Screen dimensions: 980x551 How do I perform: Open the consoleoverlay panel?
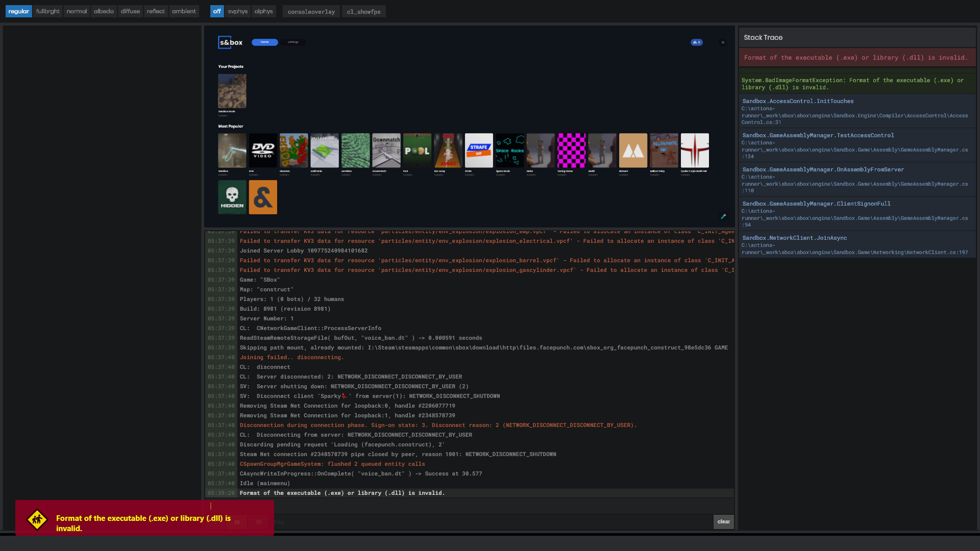(311, 11)
